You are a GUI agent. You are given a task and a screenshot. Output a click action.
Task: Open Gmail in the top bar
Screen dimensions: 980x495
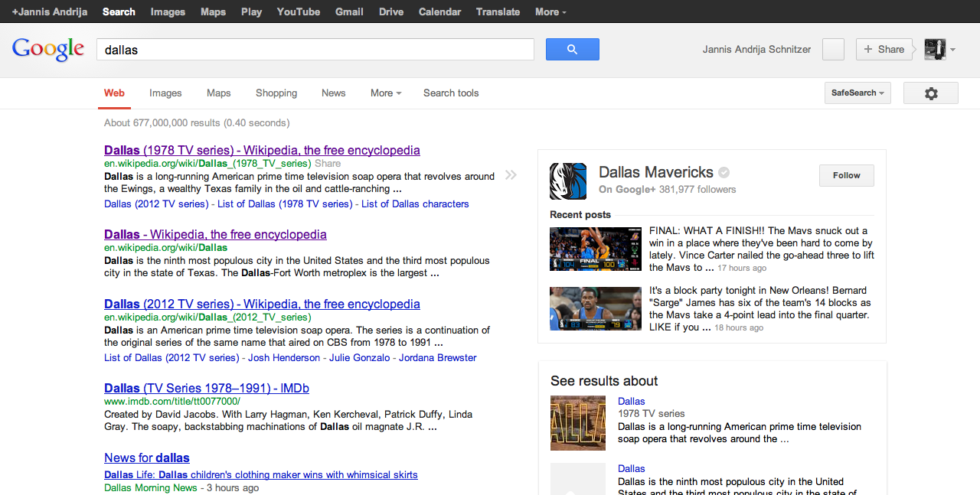(349, 11)
